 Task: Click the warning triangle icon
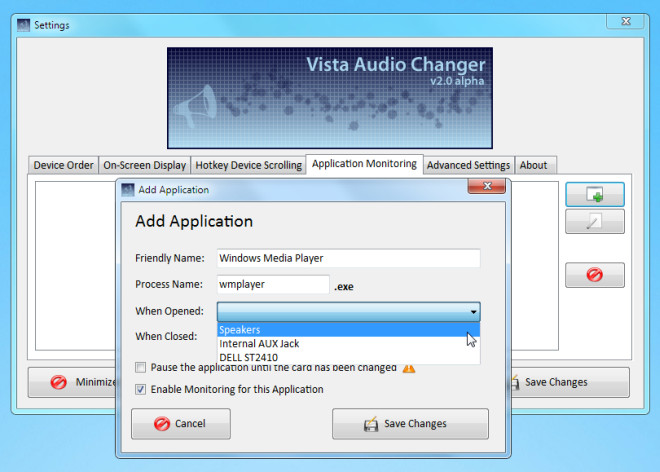pos(409,368)
